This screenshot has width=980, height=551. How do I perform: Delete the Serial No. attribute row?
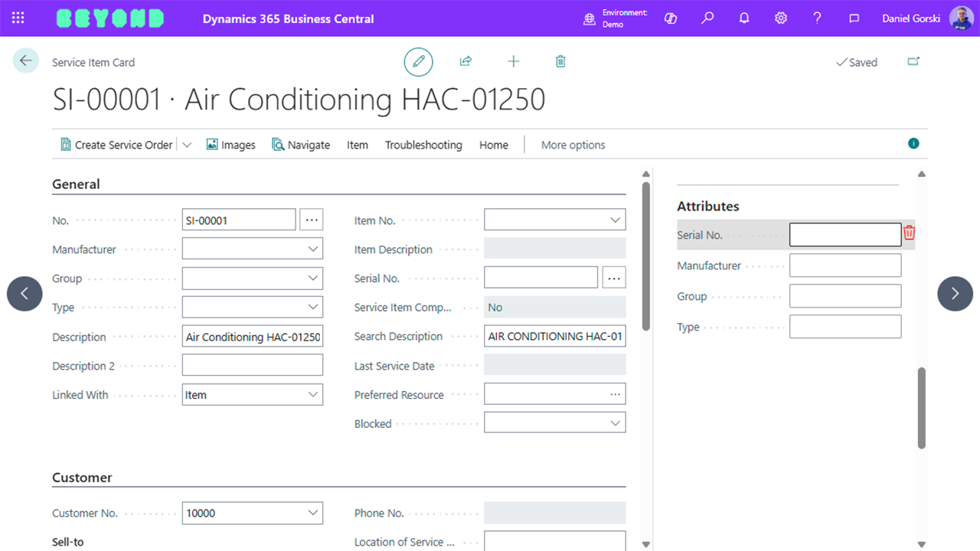click(910, 233)
